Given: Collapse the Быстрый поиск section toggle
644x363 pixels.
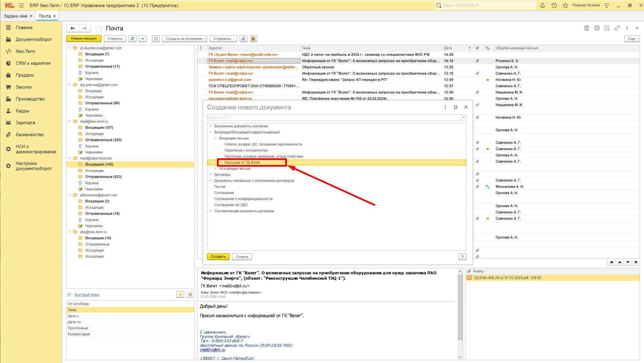Looking at the screenshot, I should pos(69,295).
